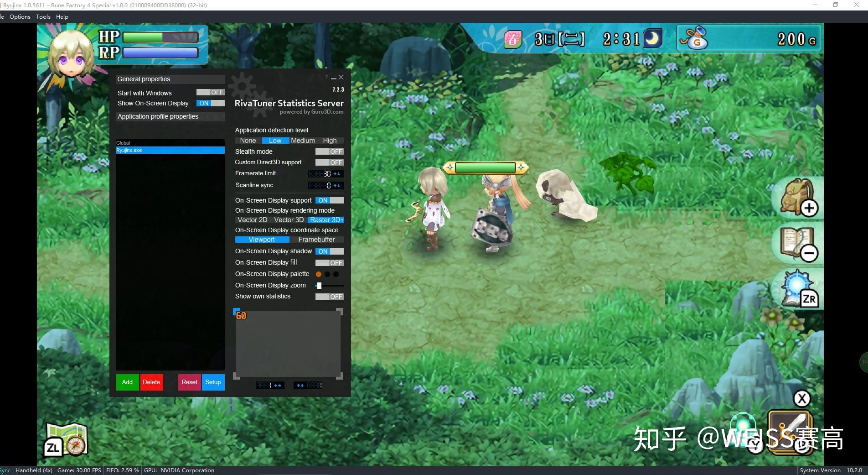
Task: Click the spring season icon
Action: 512,39
